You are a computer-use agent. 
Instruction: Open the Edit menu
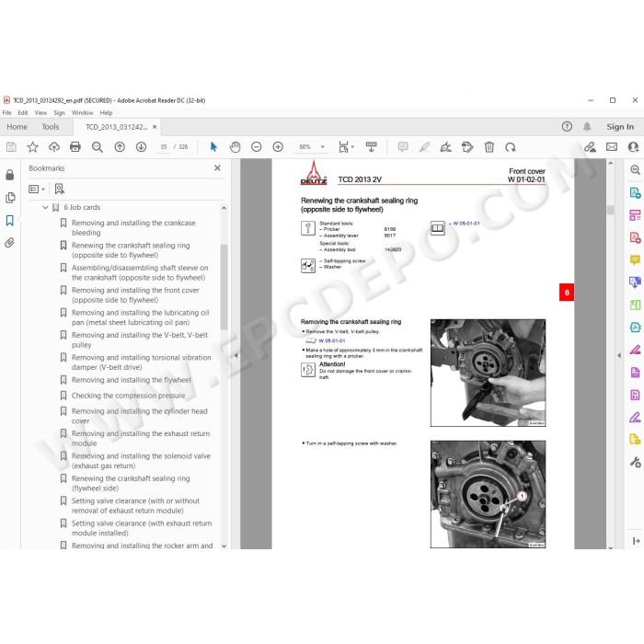23,112
